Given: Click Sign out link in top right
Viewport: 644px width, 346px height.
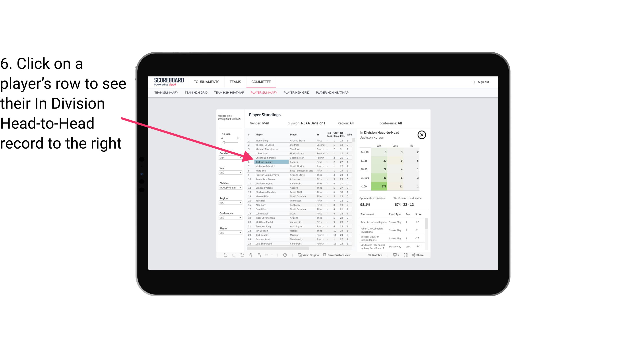Looking at the screenshot, I should click(483, 81).
